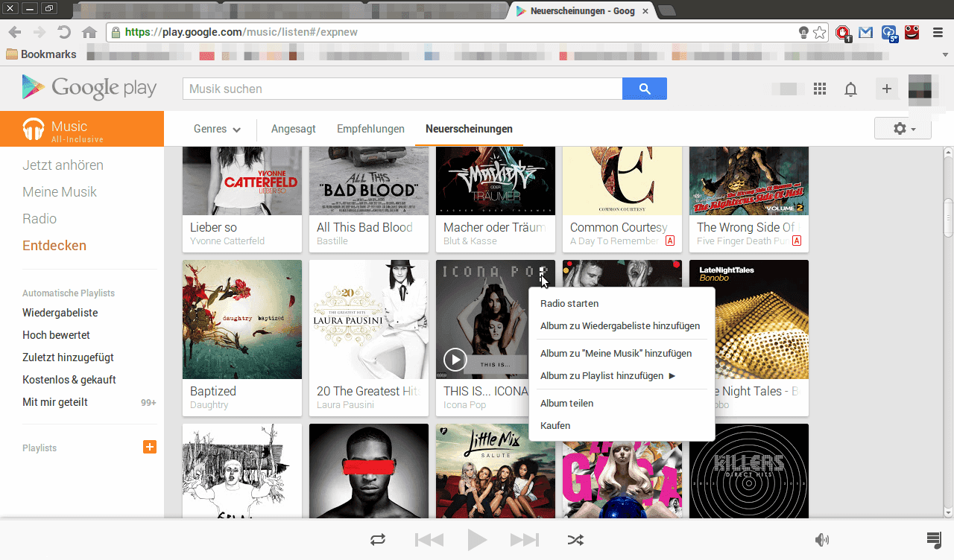Screen dimensions: 954x560
Task: Toggle repeat playback
Action: point(378,539)
